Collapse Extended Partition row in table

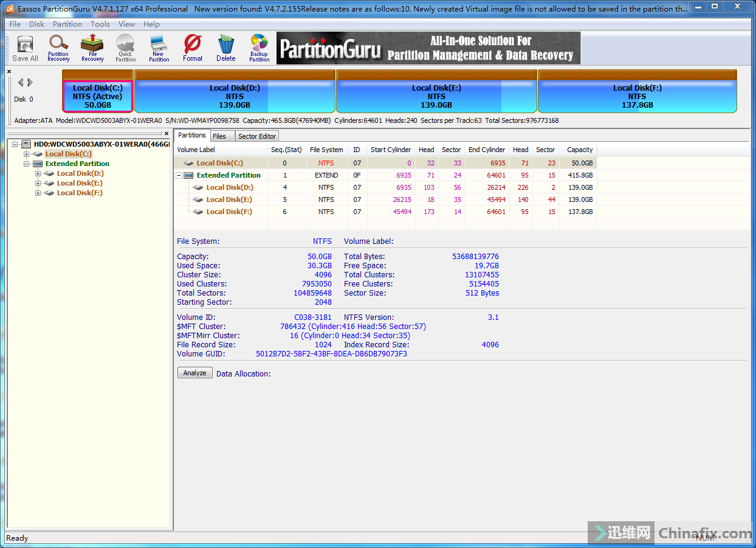180,175
